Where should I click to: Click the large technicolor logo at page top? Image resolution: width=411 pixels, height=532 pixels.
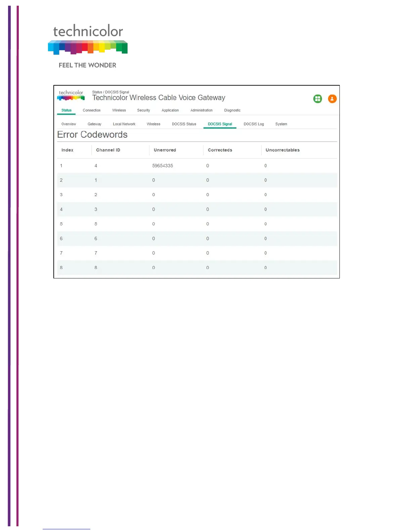(88, 39)
